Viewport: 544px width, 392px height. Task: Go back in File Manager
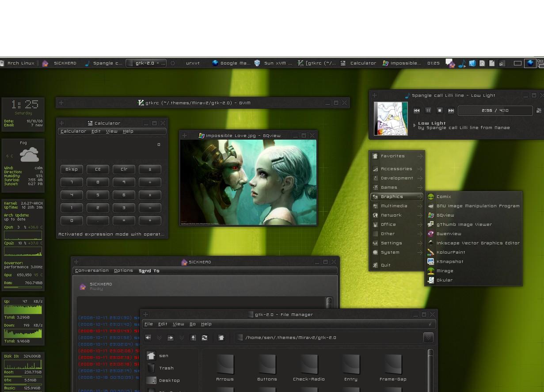point(148,338)
